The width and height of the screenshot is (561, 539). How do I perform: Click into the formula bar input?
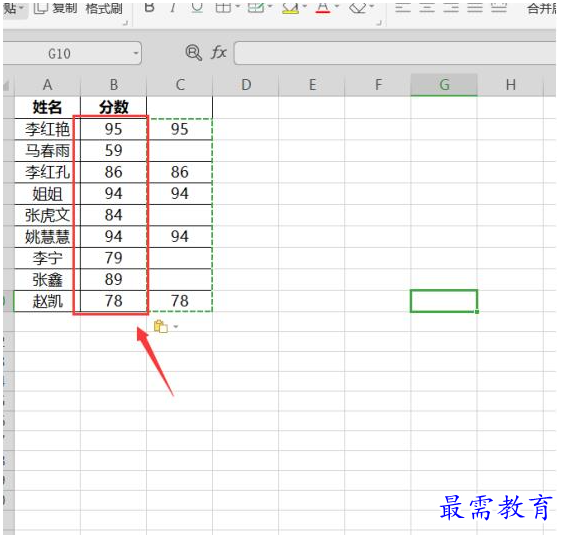click(x=395, y=53)
